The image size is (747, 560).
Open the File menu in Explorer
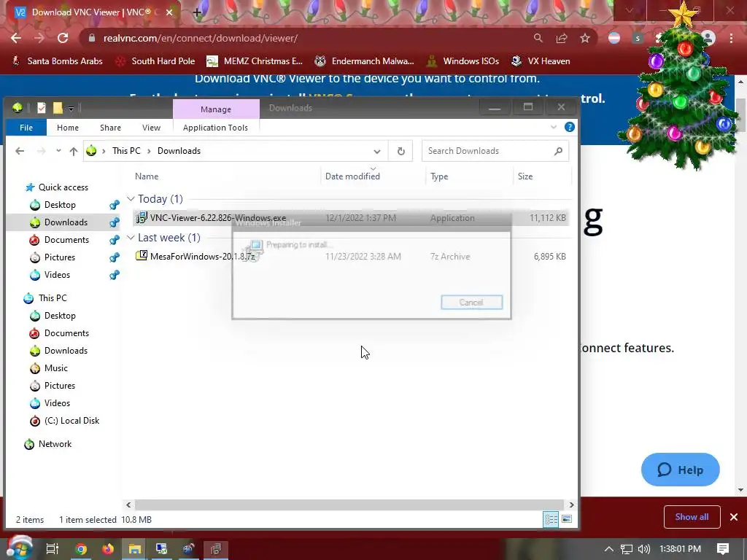tap(26, 128)
